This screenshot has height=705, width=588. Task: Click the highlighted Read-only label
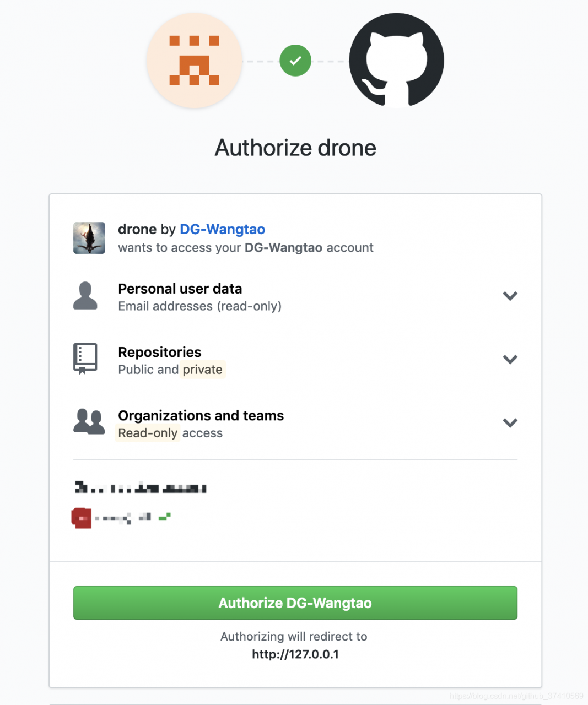(x=147, y=433)
